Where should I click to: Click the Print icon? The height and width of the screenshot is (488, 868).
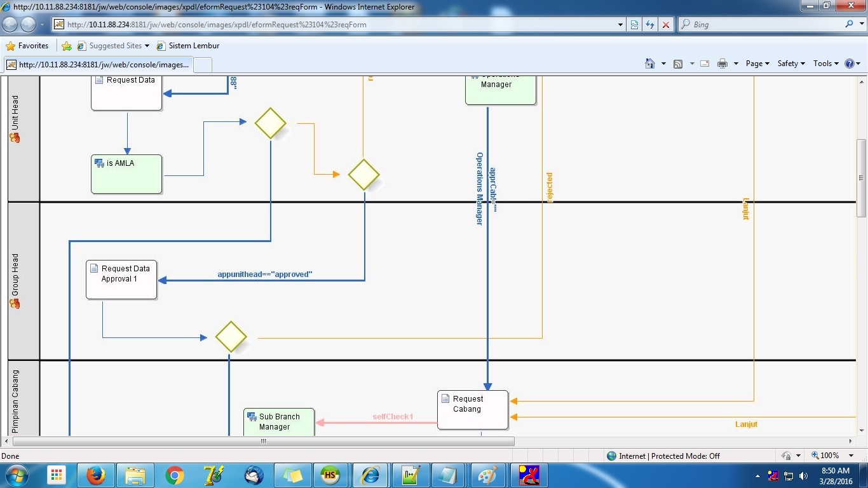722,64
